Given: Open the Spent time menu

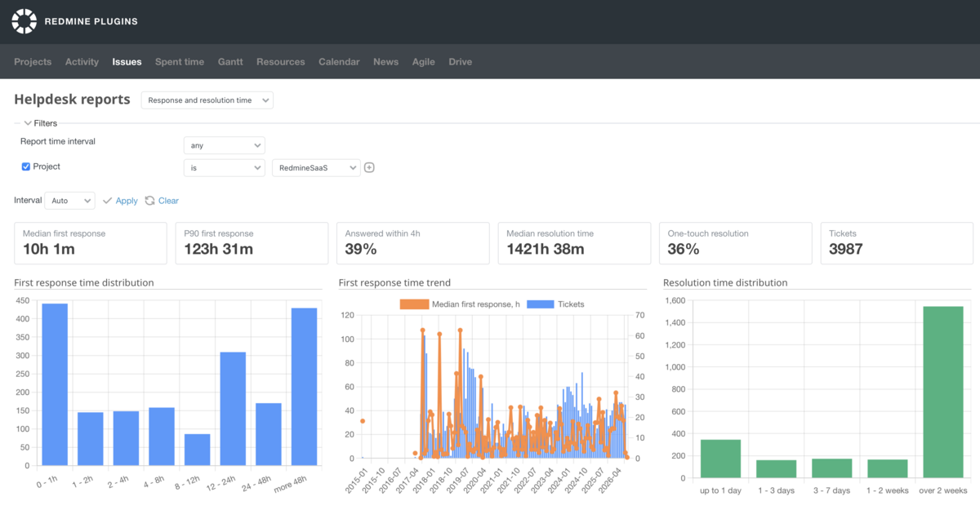Looking at the screenshot, I should [180, 62].
